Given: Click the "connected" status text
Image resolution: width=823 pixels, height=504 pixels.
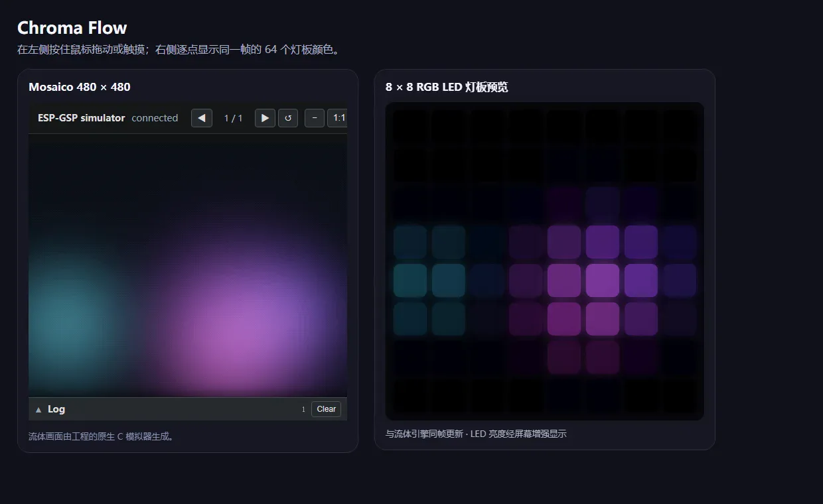Looking at the screenshot, I should (155, 118).
